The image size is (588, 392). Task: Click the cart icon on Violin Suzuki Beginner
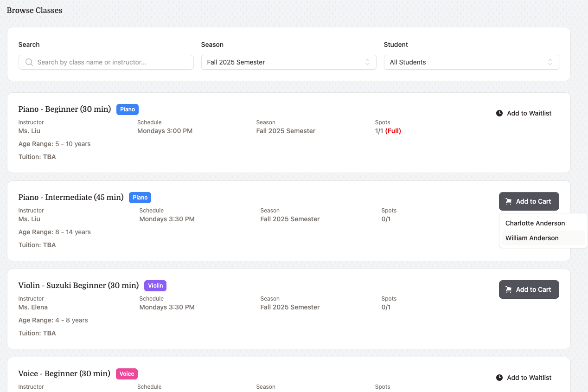tap(509, 289)
